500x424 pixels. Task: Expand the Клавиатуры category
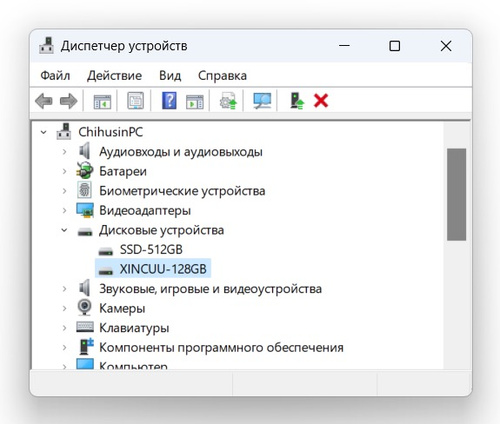[64, 328]
